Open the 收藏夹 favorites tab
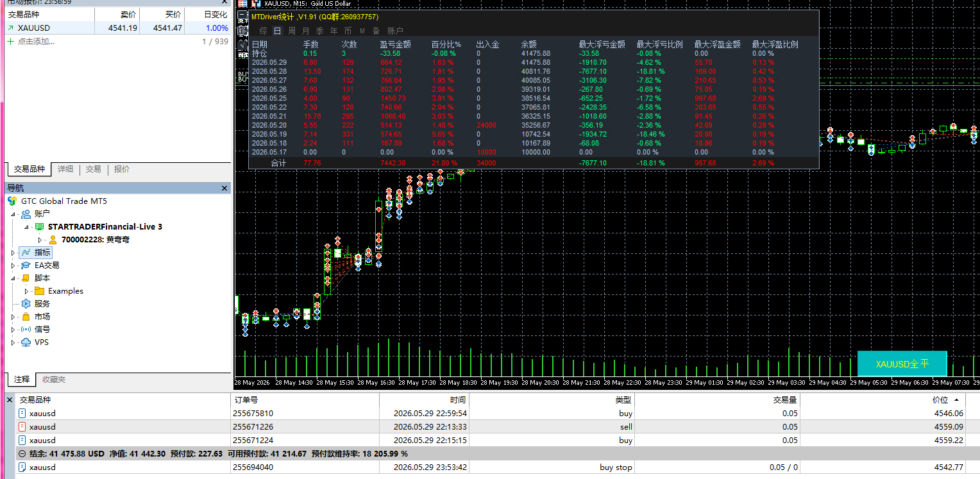 point(54,380)
